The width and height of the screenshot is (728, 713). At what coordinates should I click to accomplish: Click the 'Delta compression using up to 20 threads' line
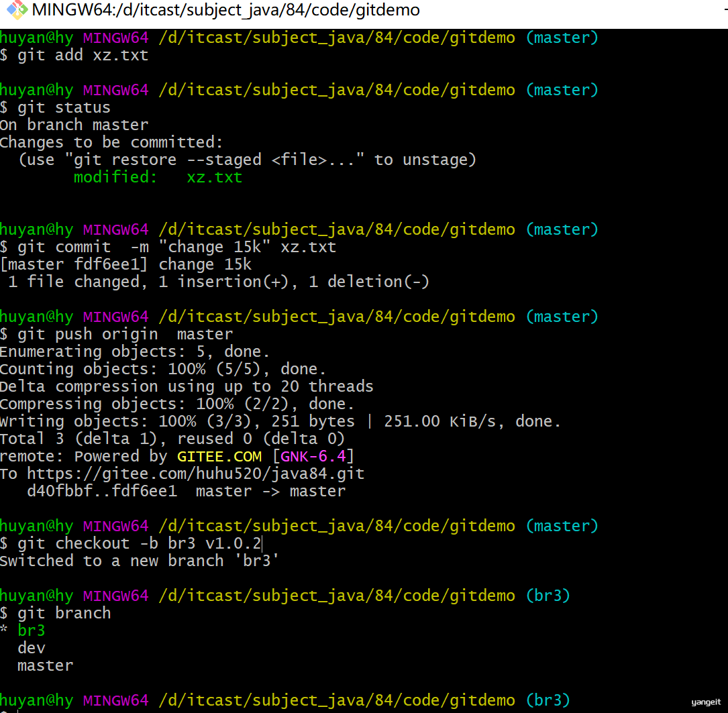tap(187, 386)
